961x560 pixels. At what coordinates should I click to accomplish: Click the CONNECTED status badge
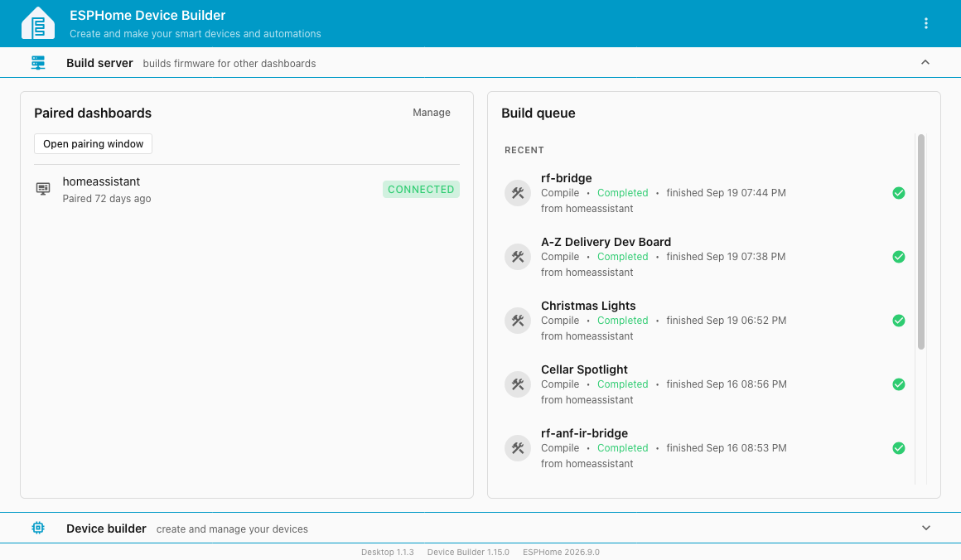tap(421, 190)
